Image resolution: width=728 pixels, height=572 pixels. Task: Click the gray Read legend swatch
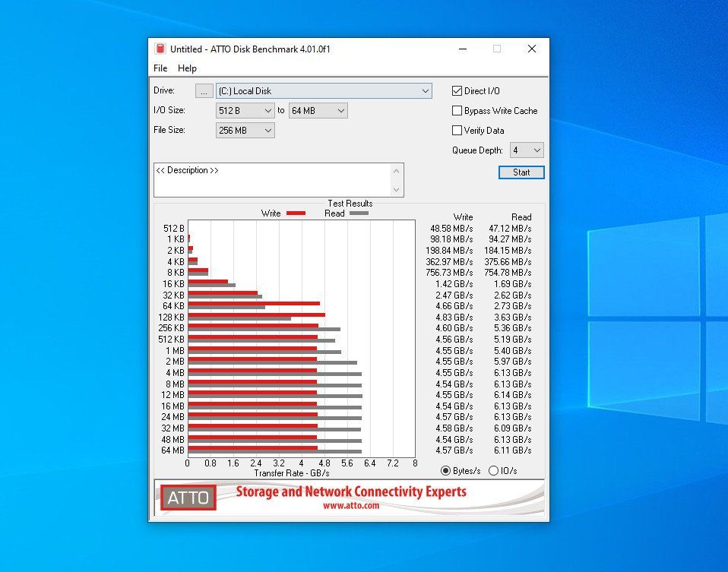click(359, 213)
